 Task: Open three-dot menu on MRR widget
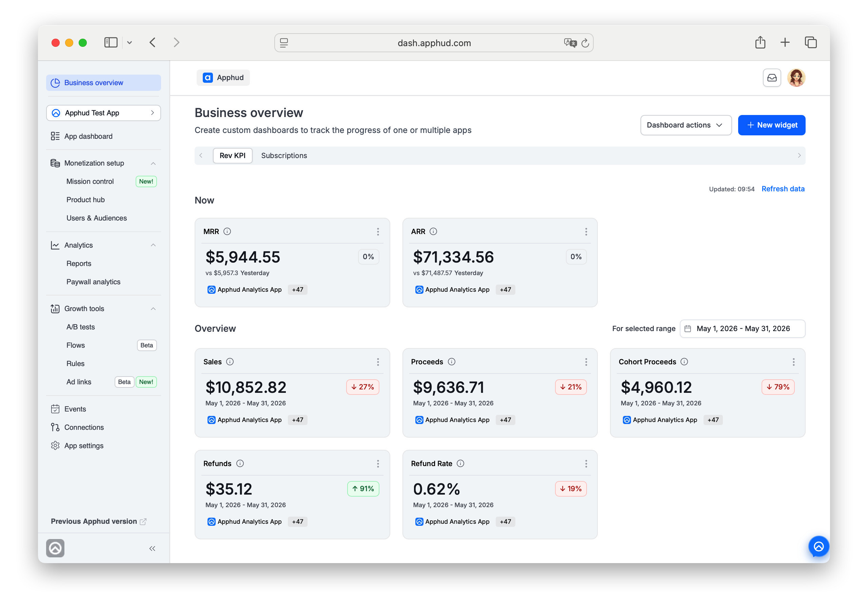(x=378, y=232)
